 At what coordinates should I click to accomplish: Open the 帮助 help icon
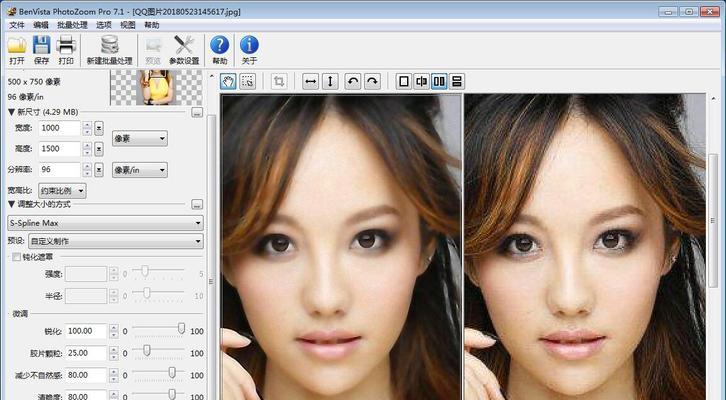point(219,50)
